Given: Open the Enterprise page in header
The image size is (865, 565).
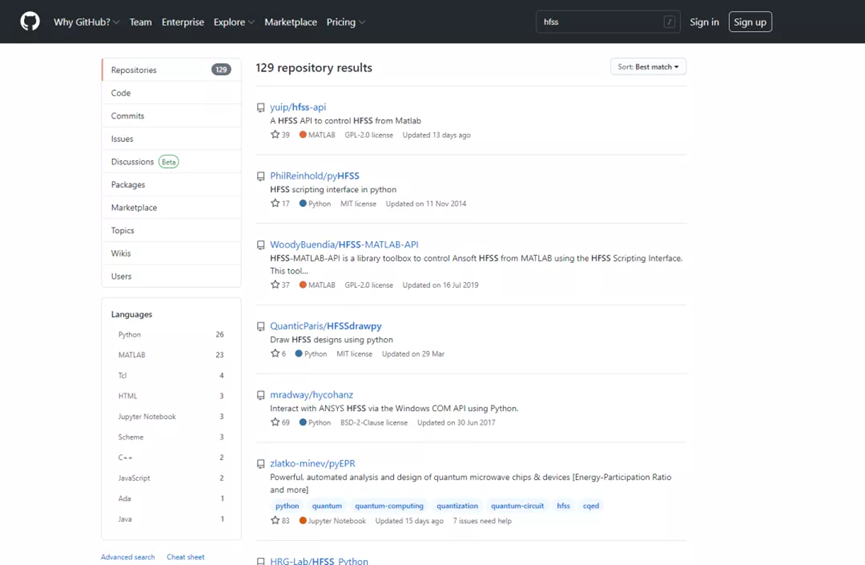Looking at the screenshot, I should click(x=183, y=22).
